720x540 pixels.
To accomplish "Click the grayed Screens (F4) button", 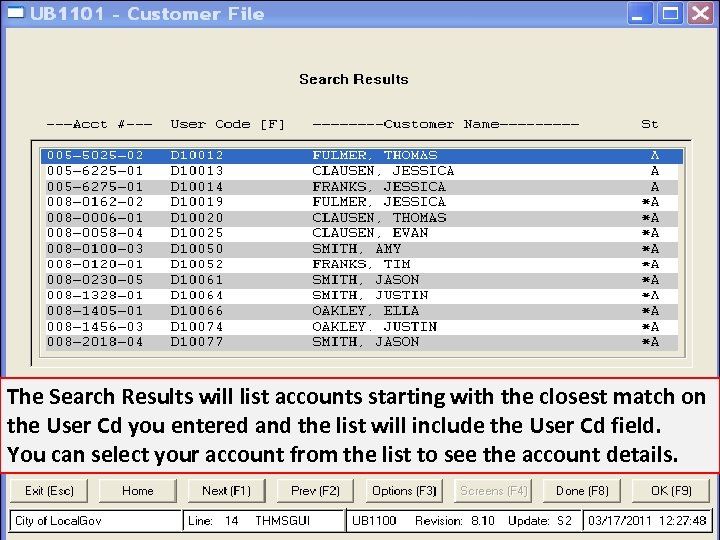I will click(493, 491).
